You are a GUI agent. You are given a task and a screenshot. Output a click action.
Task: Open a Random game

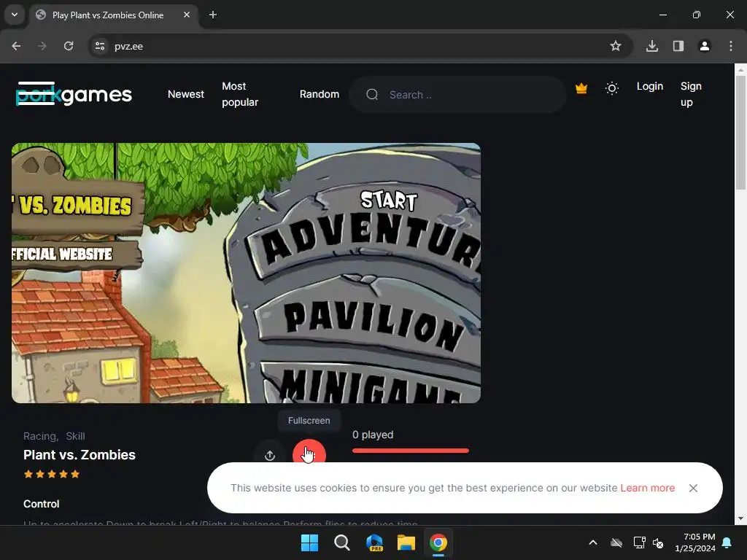[320, 94]
